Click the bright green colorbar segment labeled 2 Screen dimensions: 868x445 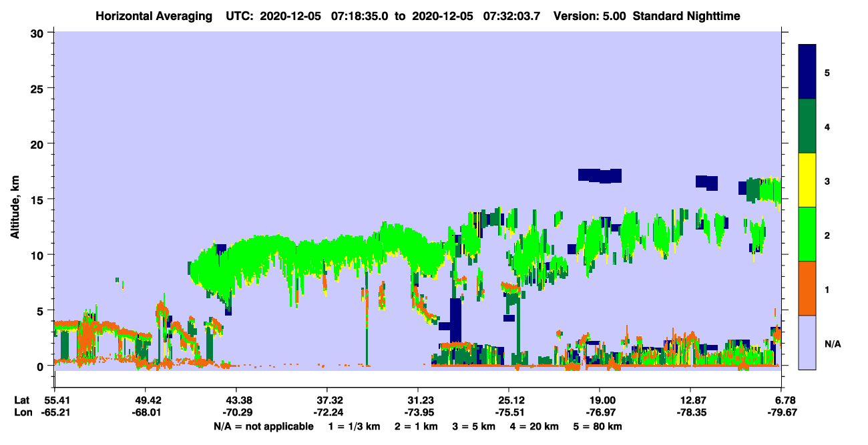(x=807, y=234)
